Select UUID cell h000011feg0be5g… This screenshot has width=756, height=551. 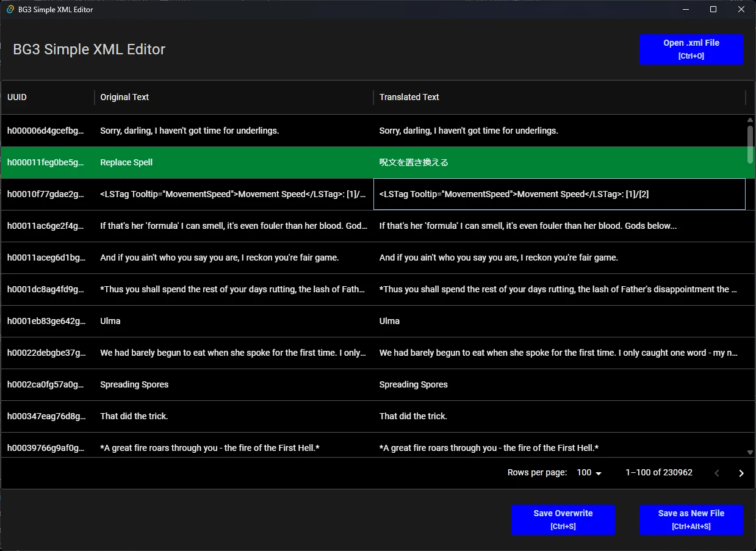pyautogui.click(x=48, y=162)
